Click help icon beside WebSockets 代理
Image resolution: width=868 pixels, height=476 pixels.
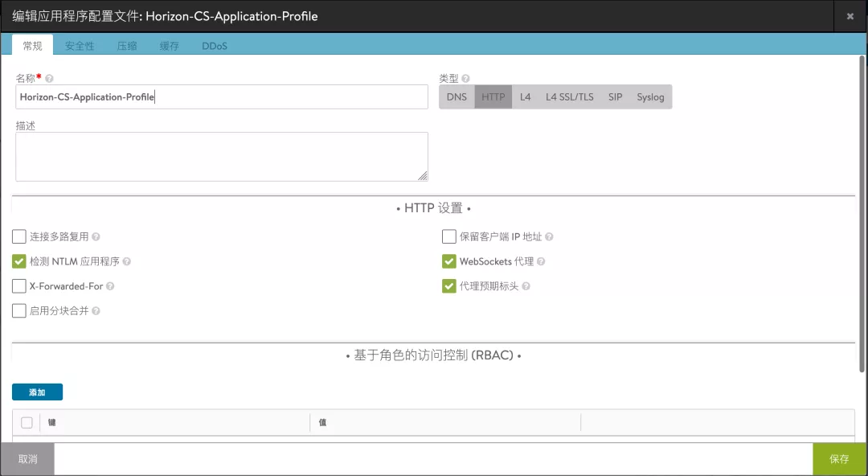tap(541, 261)
